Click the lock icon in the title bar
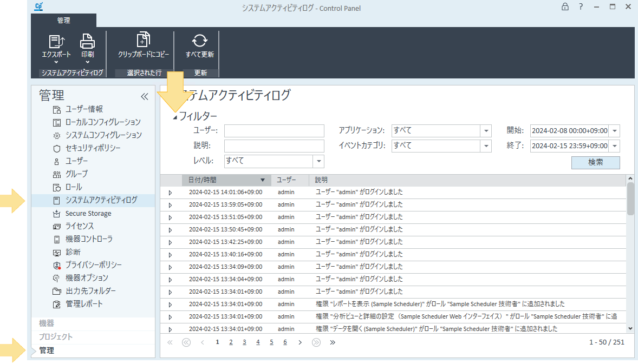This screenshot has width=638, height=364. tap(565, 8)
